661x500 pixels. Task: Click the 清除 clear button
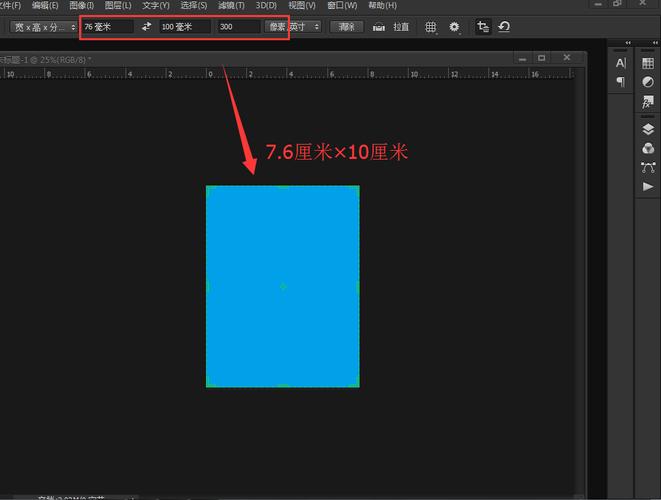click(345, 27)
